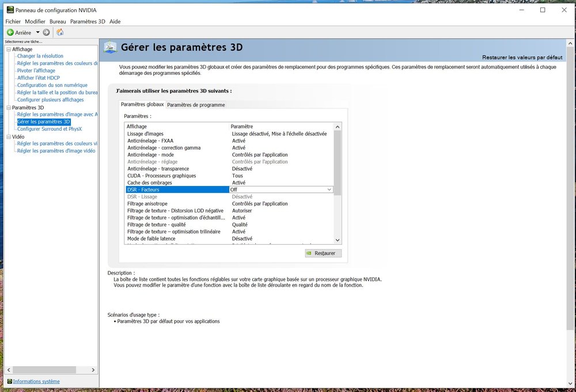Click the forward arrow icon in toolbar
Image resolution: width=576 pixels, height=392 pixels.
pos(46,32)
